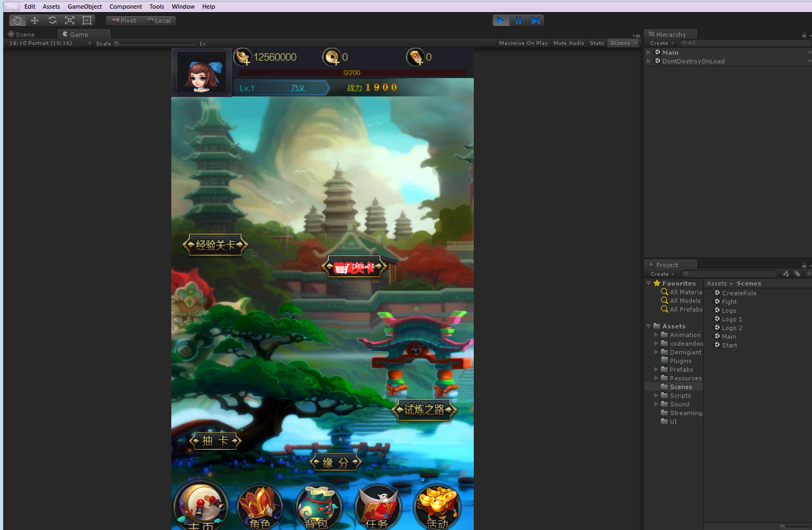This screenshot has height=530, width=812.
Task: Expand the Main scene in Hierarchy
Action: tap(649, 53)
